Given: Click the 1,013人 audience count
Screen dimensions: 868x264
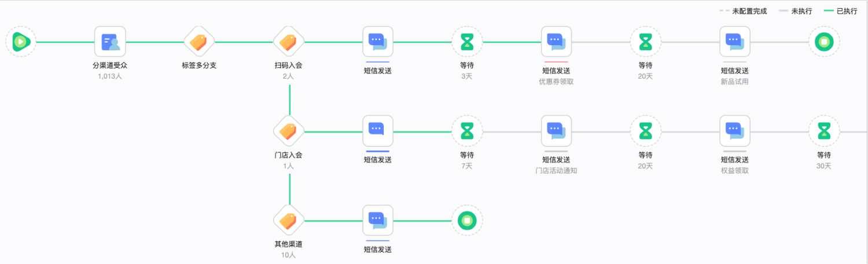Looking at the screenshot, I should tap(110, 76).
